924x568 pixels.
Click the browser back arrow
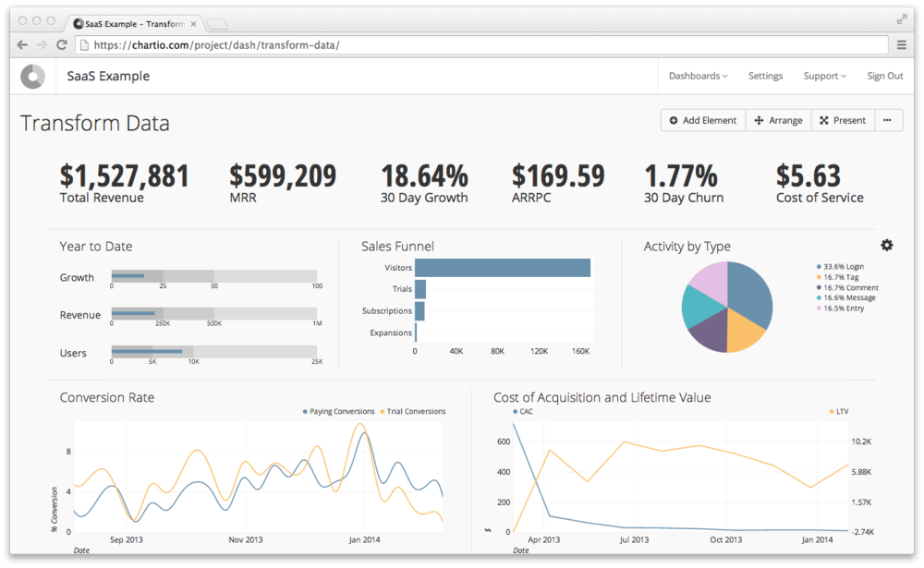[22, 44]
